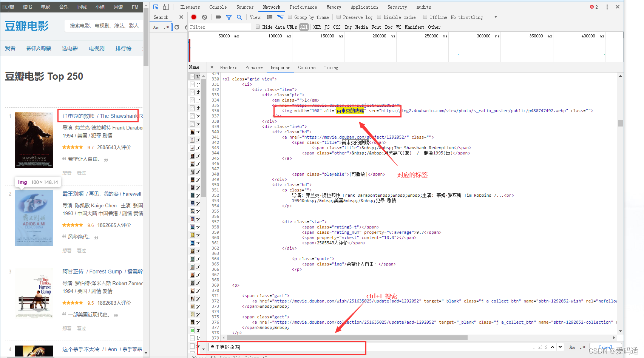Filter requests by JS type
Image resolution: width=644 pixels, height=358 pixels.
point(327,27)
